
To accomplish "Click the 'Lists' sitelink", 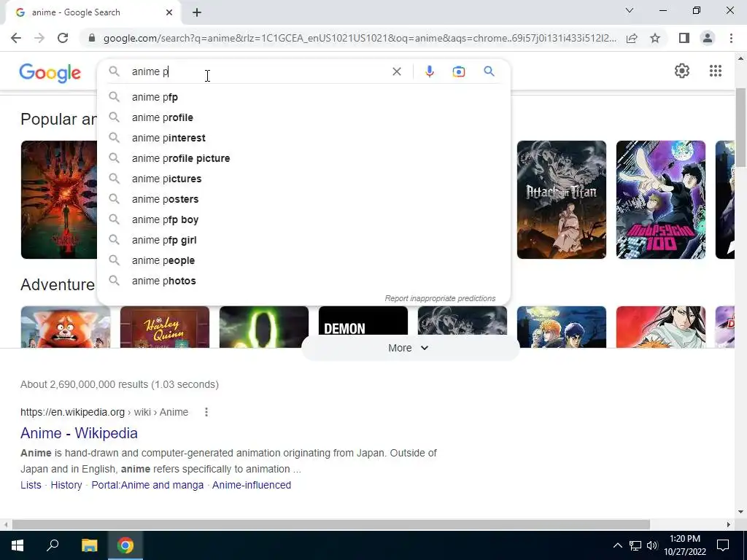I will 31,485.
